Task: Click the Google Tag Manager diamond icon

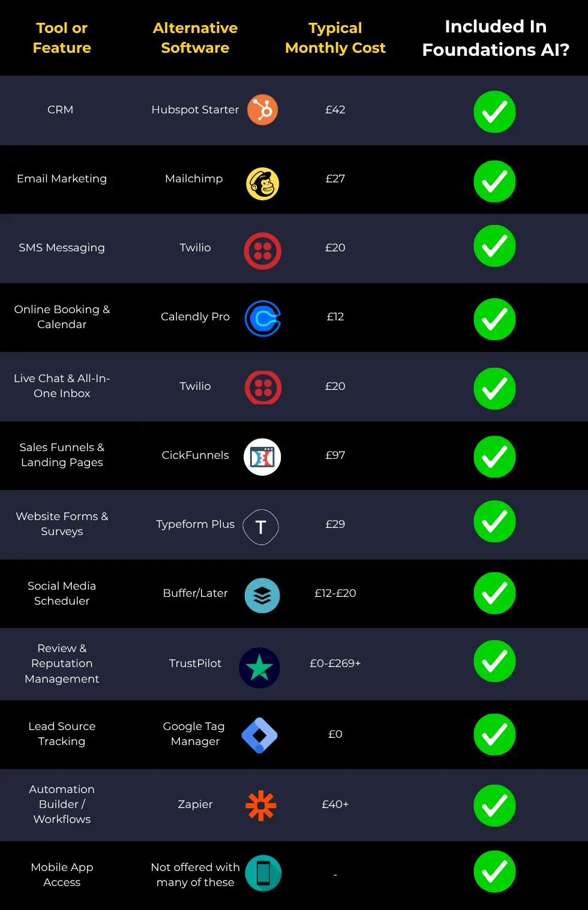Action: (259, 735)
